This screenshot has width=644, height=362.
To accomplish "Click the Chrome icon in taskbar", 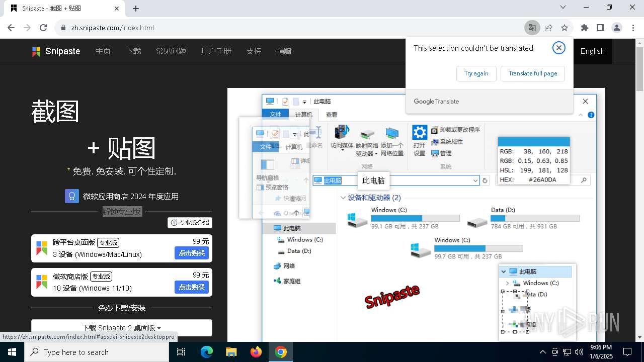I will [x=281, y=352].
